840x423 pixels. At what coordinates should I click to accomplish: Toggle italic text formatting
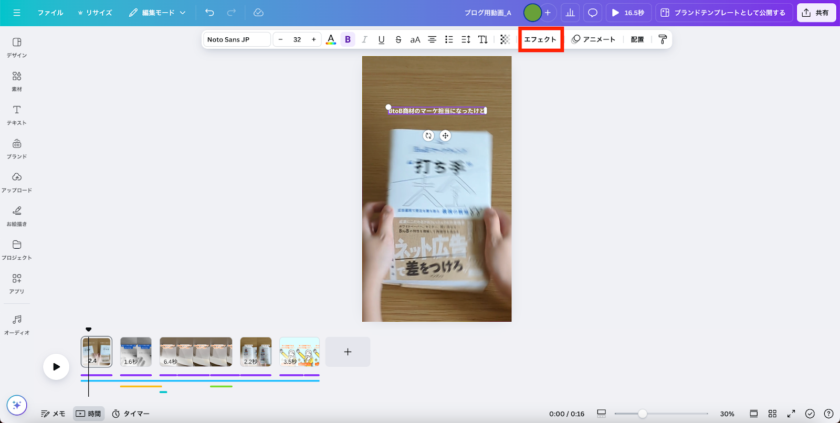(x=364, y=39)
